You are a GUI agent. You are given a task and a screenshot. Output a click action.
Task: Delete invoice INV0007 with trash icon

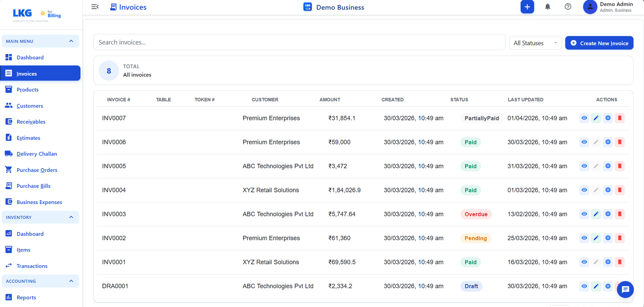620,118
